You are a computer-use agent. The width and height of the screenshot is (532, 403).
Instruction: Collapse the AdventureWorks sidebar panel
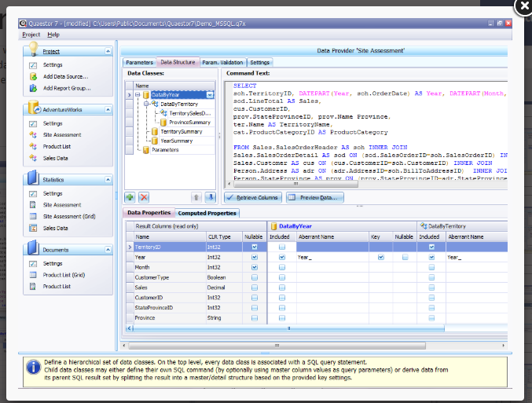coord(107,110)
